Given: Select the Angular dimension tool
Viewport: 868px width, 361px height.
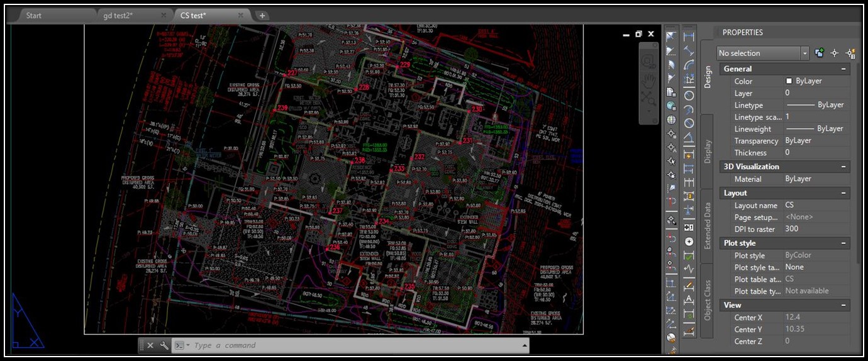Looking at the screenshot, I should [x=689, y=137].
